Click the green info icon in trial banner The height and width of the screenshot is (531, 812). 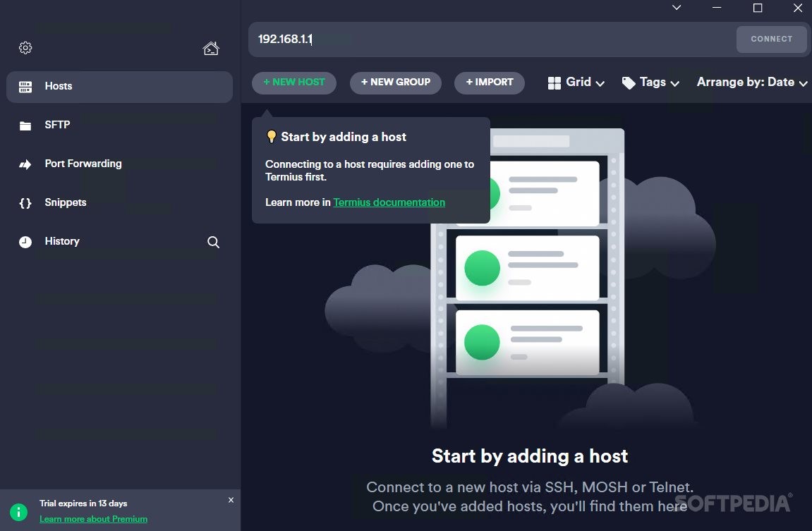[x=18, y=512]
